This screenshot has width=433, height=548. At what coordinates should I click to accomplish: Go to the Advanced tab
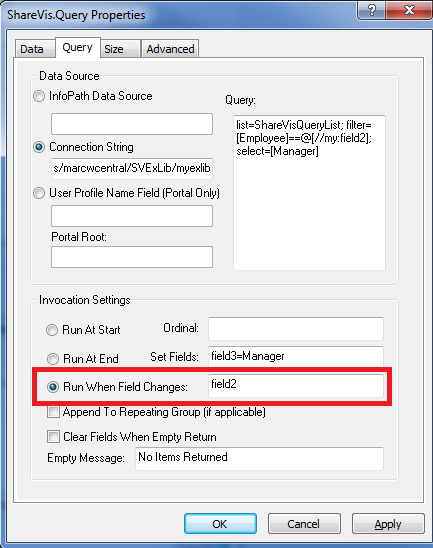point(170,49)
